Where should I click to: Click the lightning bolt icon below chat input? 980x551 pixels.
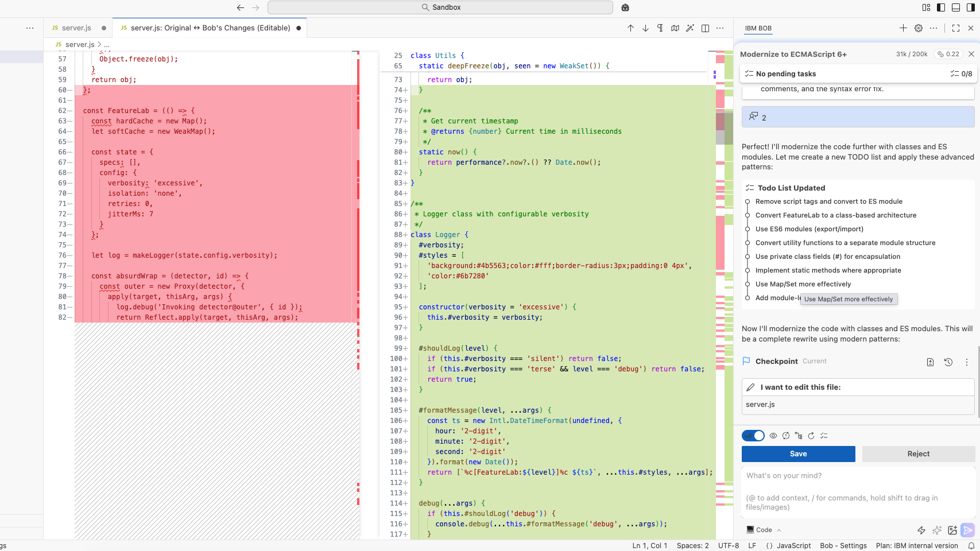tap(921, 530)
